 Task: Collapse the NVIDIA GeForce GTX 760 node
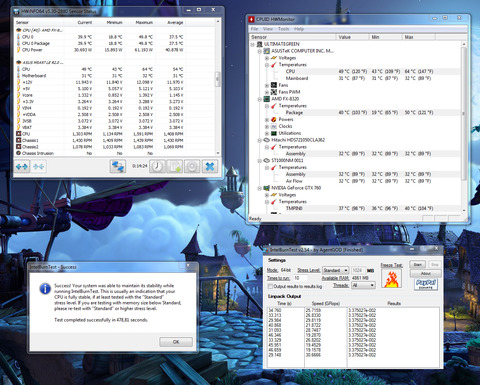coord(260,188)
